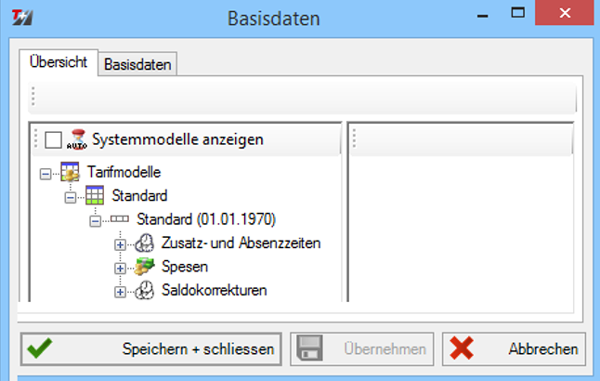This screenshot has width=600, height=381.
Task: Select the Zusatz- und Absenzzeiten clock icon
Action: pyautogui.click(x=145, y=243)
